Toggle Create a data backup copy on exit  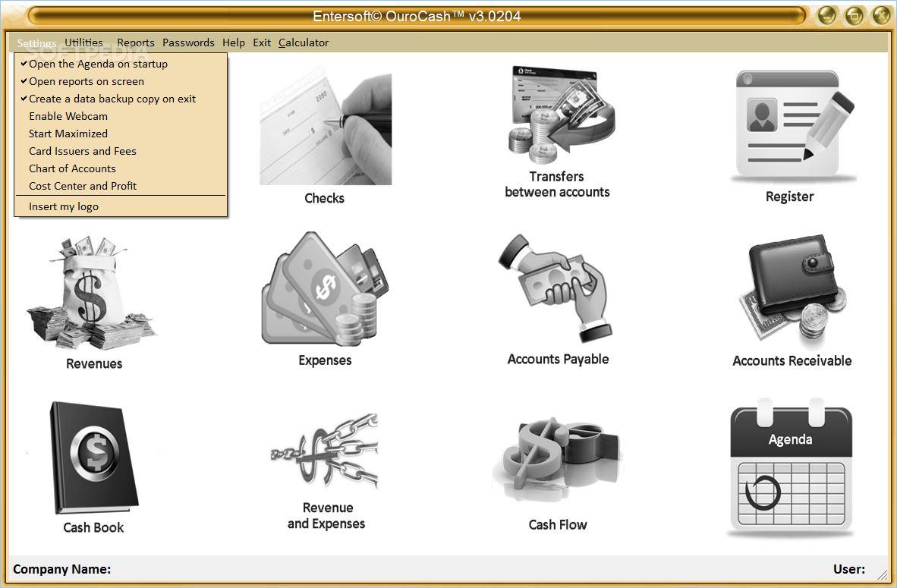click(121, 99)
